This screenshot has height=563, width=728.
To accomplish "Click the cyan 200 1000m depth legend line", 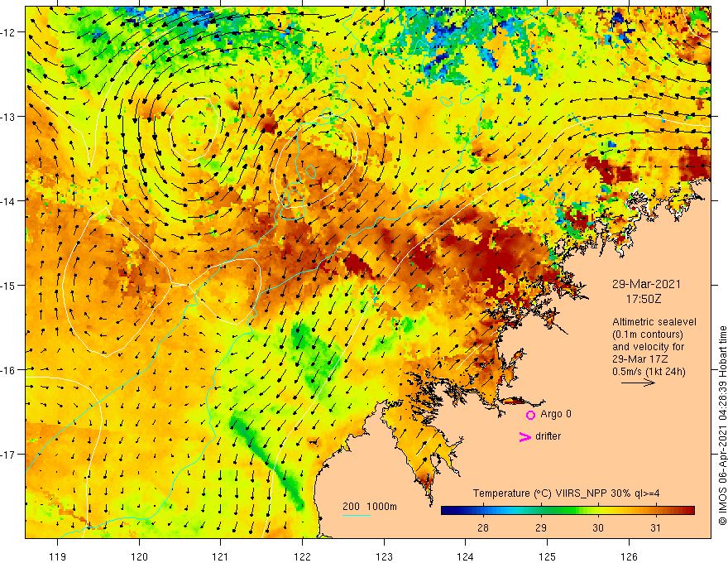I will click(x=357, y=515).
